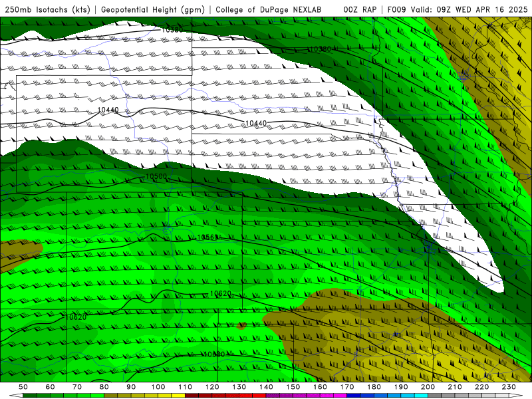
Task: Click the 170 kt colorbar label
Action: [x=347, y=387]
